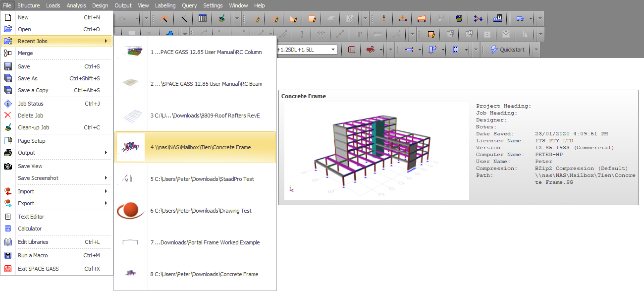Open recent job 1 RC Column

coord(195,52)
